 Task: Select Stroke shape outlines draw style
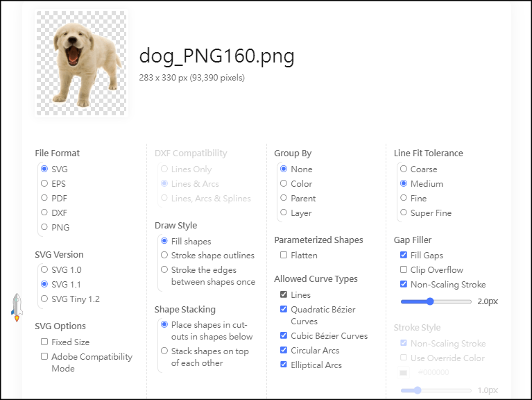pyautogui.click(x=164, y=256)
